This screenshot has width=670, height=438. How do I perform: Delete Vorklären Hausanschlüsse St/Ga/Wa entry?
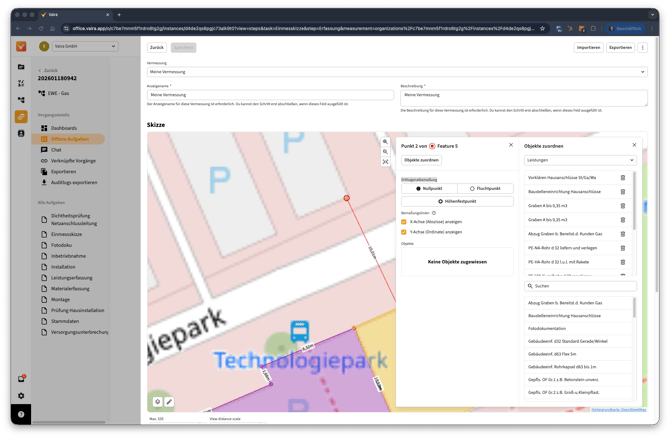pyautogui.click(x=623, y=178)
